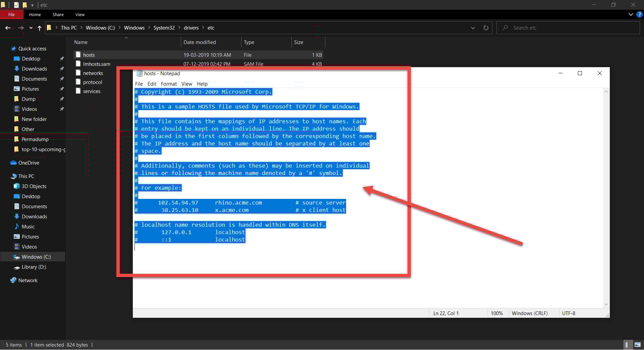Open the Dump folder in sidebar
Screen dimensions: 644x350
(29, 99)
